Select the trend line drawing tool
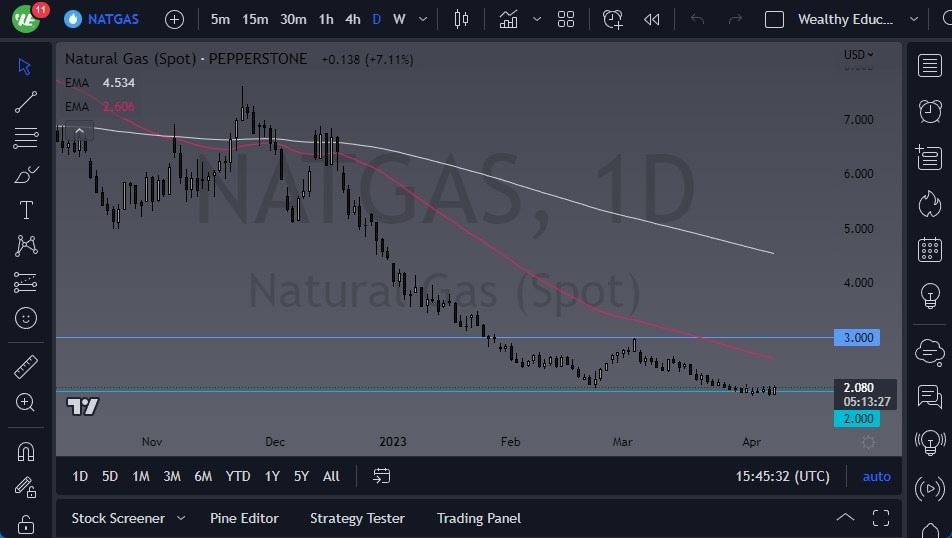 (26, 102)
